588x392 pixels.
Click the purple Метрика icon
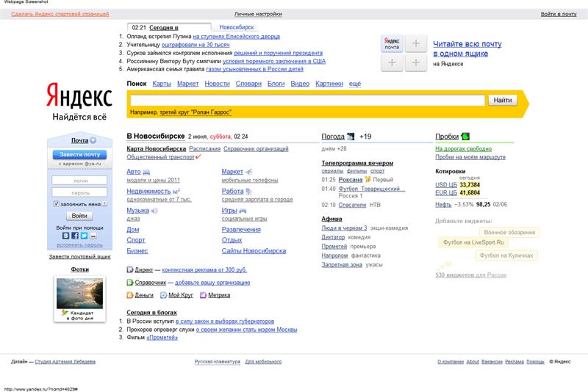203,295
